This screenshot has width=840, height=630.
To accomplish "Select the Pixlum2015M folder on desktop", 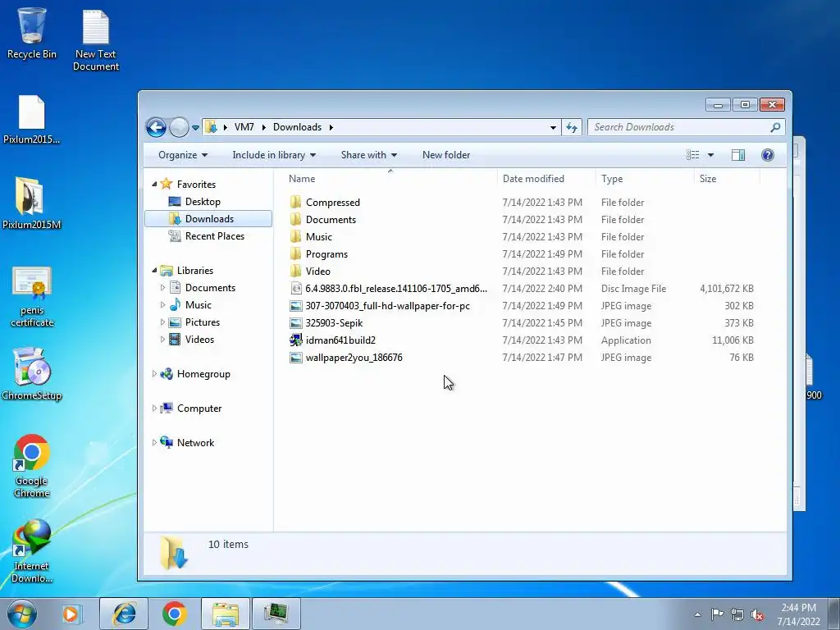I will point(32,203).
